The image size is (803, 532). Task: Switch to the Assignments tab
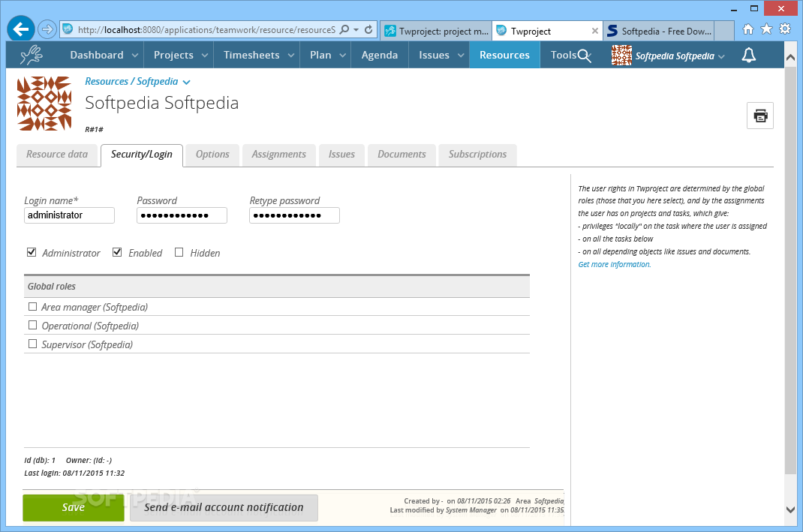pos(279,155)
